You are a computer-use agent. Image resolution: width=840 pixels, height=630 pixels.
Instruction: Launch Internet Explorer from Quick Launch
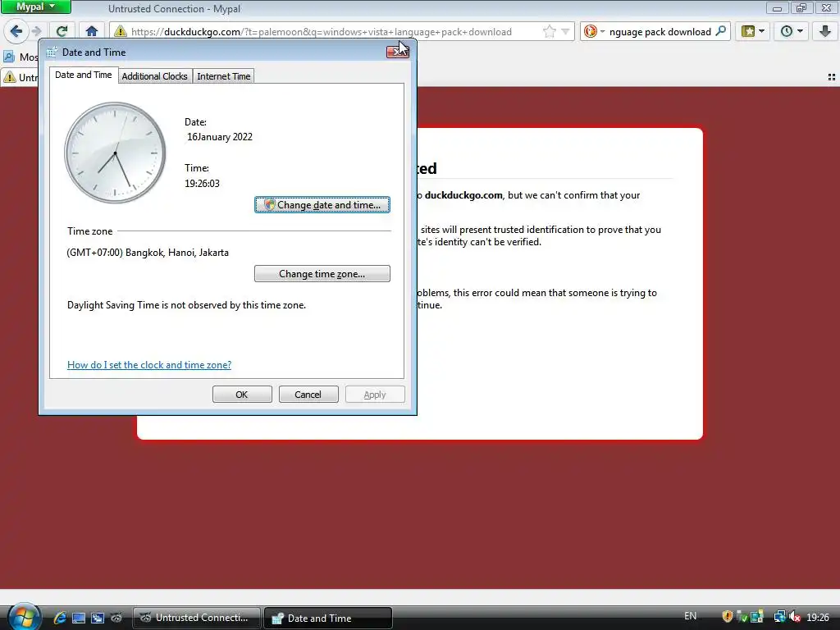60,618
